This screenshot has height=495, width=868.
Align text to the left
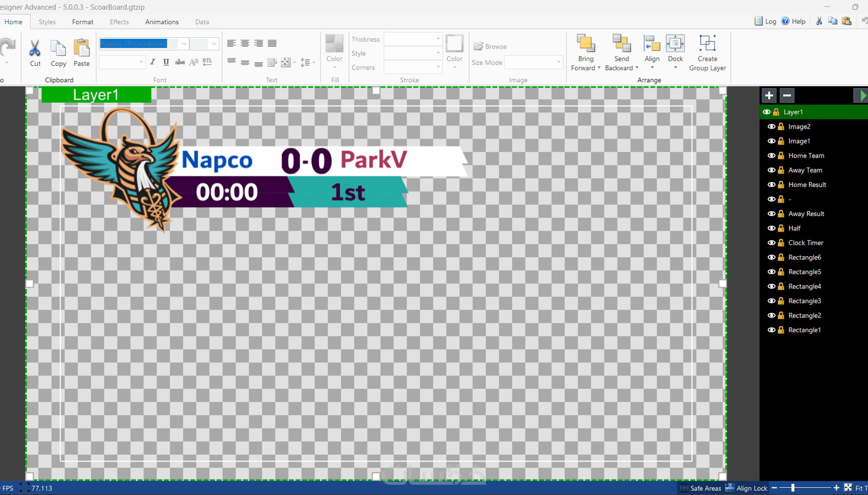tap(231, 43)
